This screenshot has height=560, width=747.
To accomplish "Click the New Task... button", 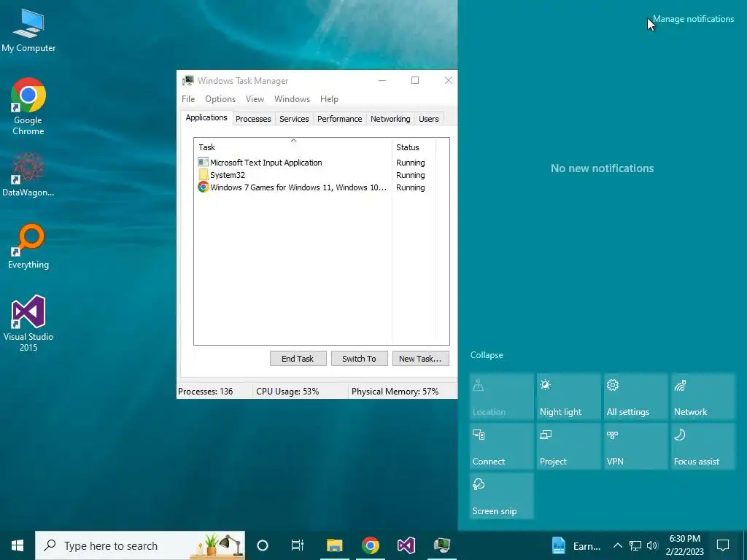I will click(421, 359).
